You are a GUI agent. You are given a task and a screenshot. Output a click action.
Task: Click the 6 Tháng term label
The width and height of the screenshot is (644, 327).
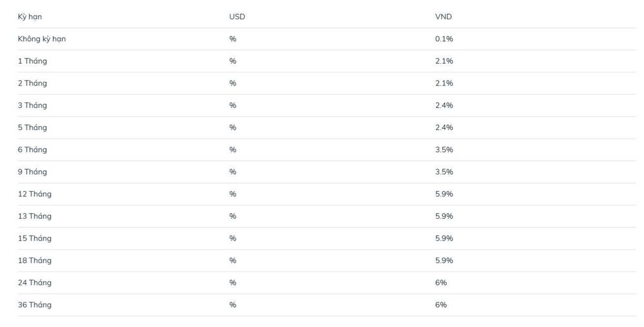[x=32, y=150]
